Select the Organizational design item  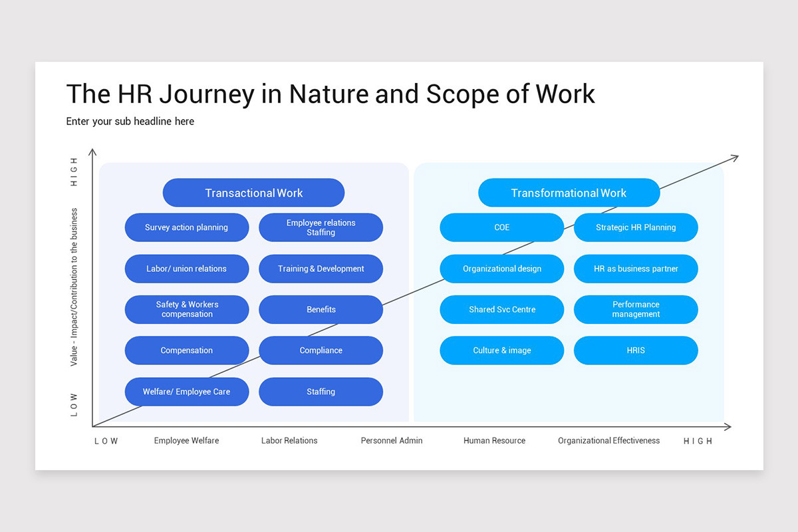(502, 269)
